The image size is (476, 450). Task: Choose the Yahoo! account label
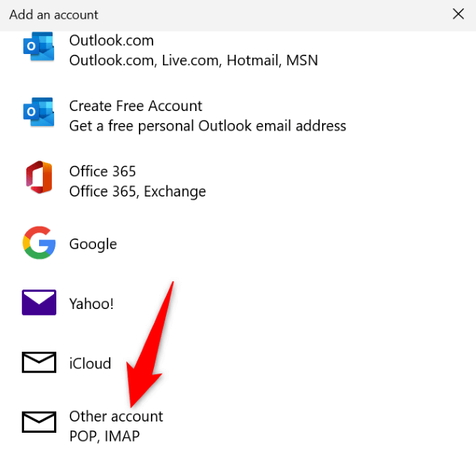click(92, 304)
